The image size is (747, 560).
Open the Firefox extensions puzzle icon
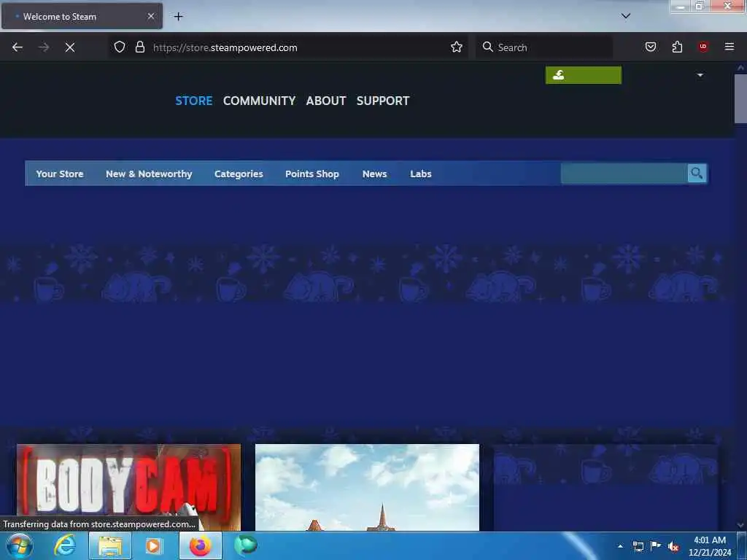click(x=677, y=47)
